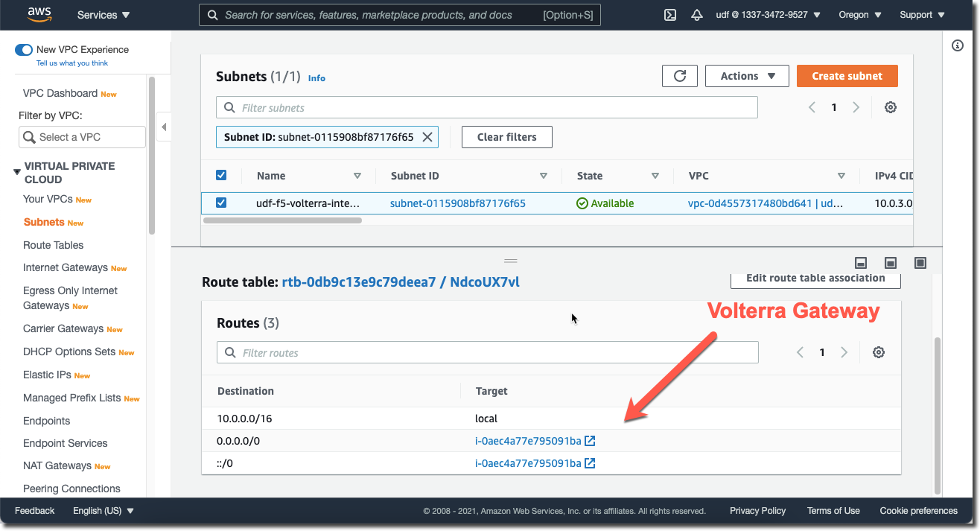Open the info panel icon at right
Screen dimensions: 980x531
coord(958,46)
